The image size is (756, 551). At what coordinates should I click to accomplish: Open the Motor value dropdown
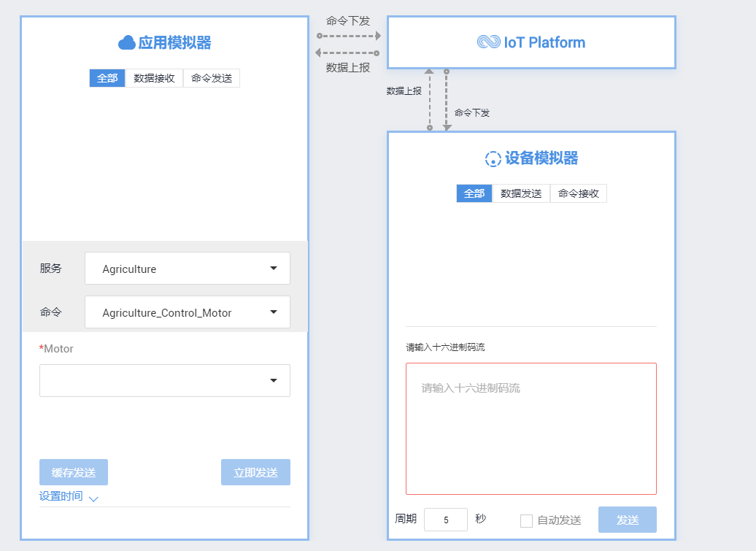pyautogui.click(x=165, y=380)
